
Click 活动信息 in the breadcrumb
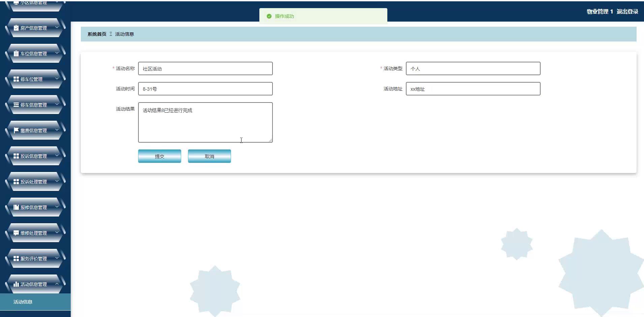[125, 34]
